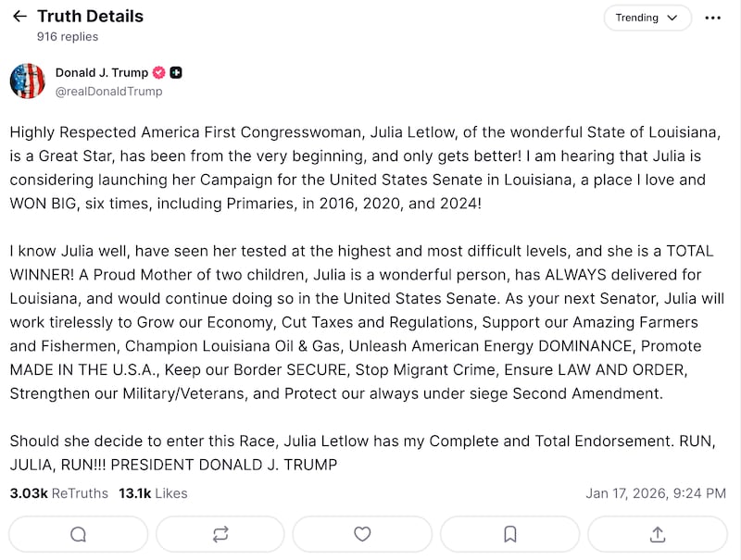Open the Trending sort dropdown

tap(647, 18)
